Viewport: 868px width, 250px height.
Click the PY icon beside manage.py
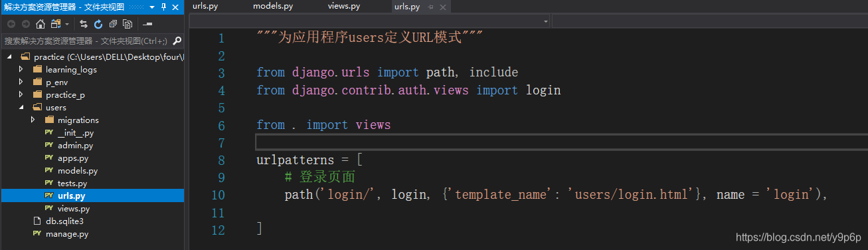[37, 233]
